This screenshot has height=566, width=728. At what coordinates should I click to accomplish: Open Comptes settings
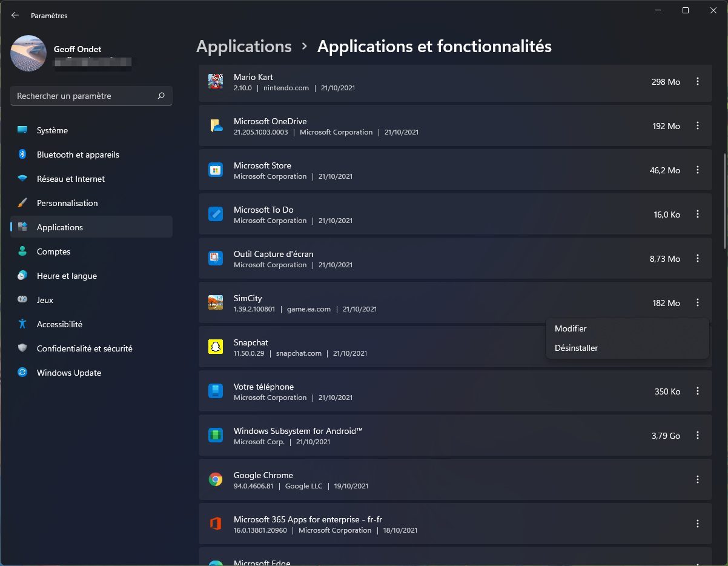point(91,251)
